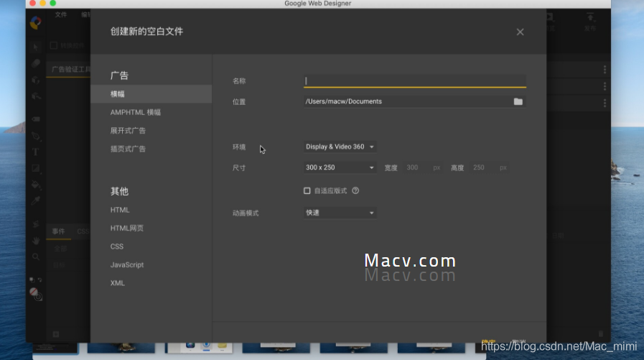Click the Google Web Designer logo icon
Image resolution: width=644 pixels, height=360 pixels.
pyautogui.click(x=36, y=22)
